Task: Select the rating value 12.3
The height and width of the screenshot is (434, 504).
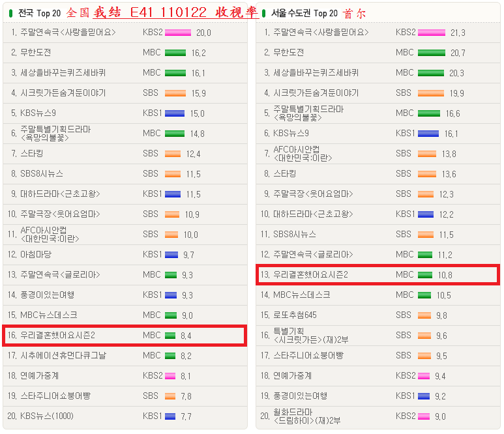Action: 446,195
